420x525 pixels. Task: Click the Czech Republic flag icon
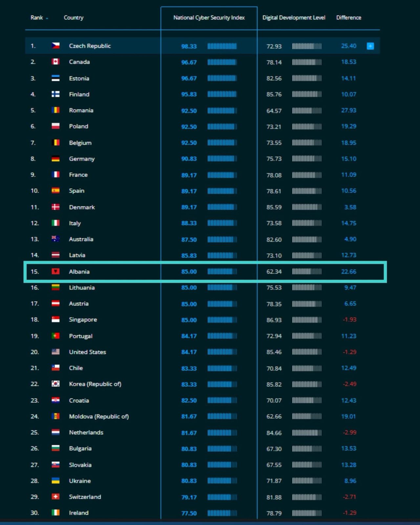pyautogui.click(x=55, y=46)
